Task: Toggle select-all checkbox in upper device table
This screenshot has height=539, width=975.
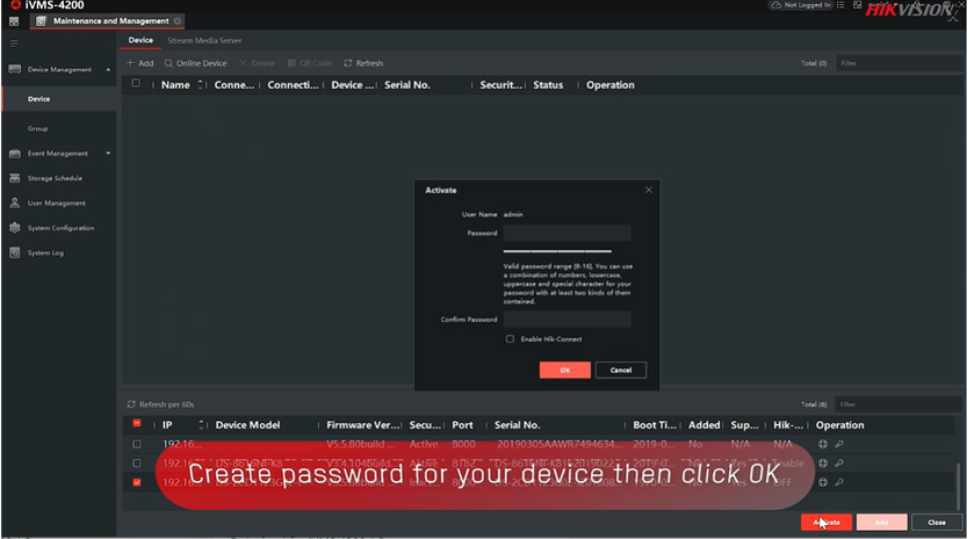Action: pyautogui.click(x=136, y=83)
